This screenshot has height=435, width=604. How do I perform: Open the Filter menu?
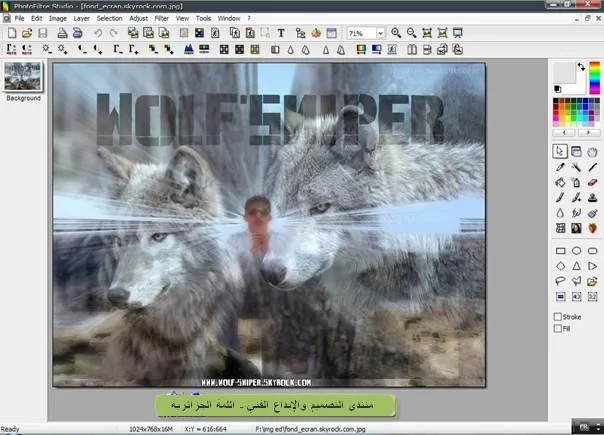tap(161, 18)
